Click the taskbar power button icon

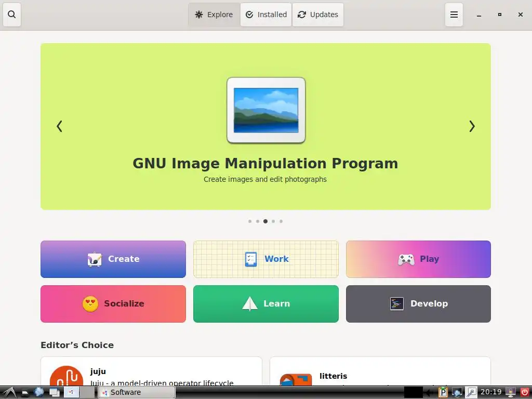pyautogui.click(x=525, y=393)
